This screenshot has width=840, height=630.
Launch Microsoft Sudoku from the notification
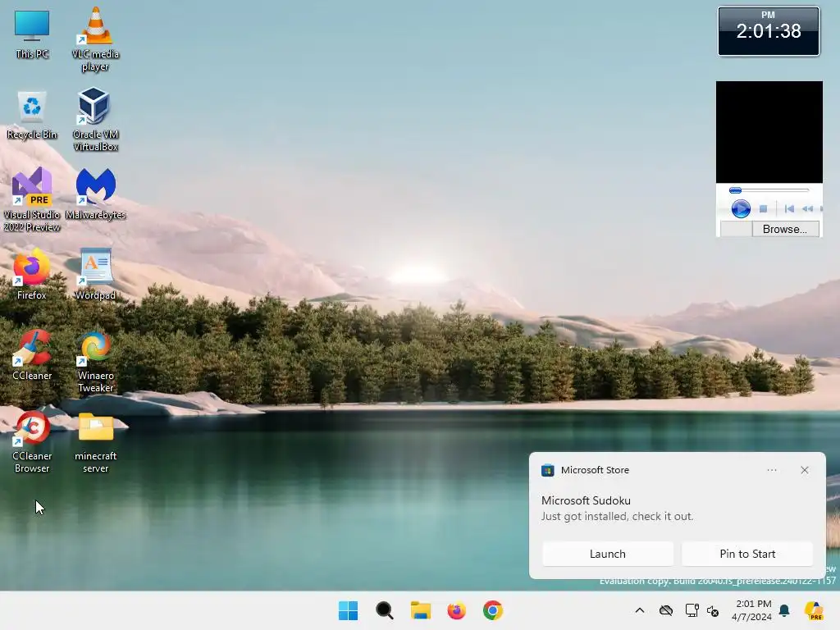click(608, 554)
